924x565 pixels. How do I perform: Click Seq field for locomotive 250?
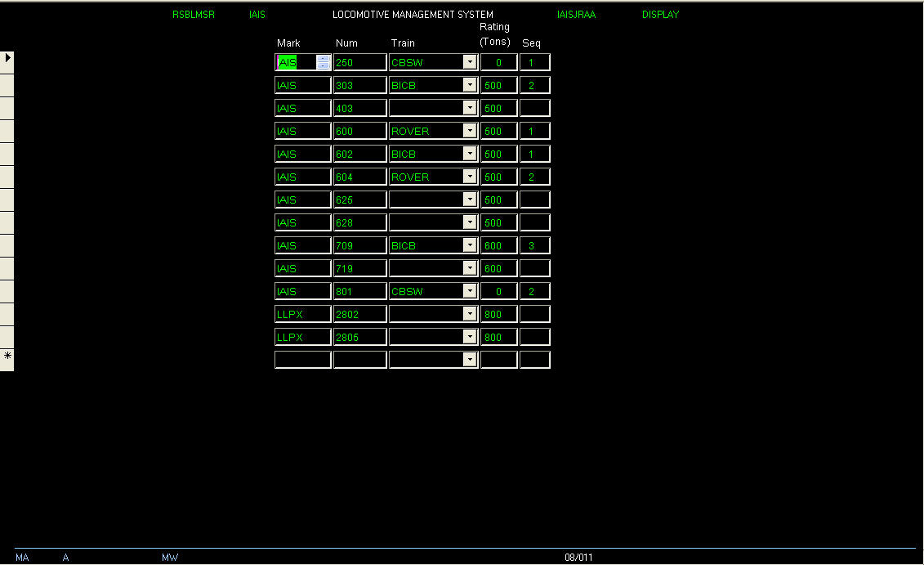pos(534,62)
